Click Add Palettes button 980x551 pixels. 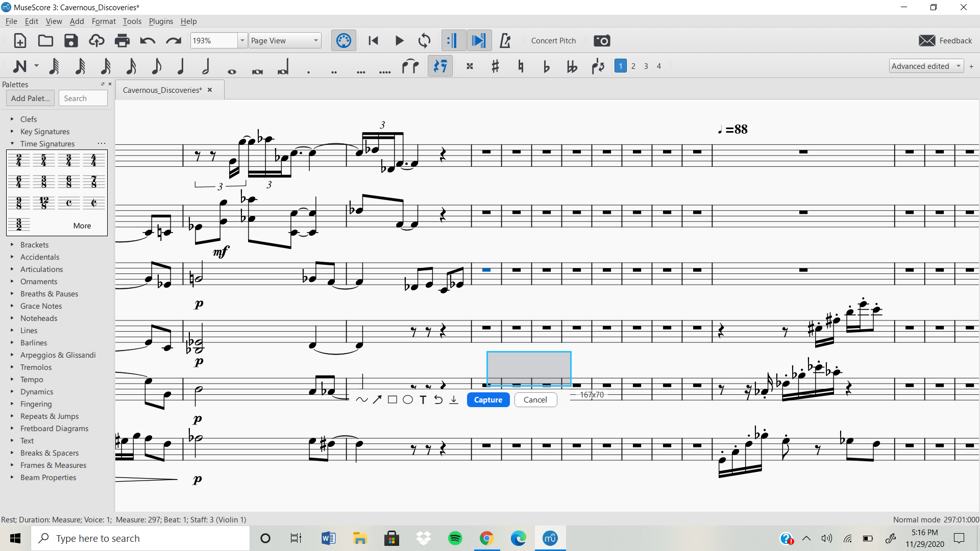tap(31, 98)
